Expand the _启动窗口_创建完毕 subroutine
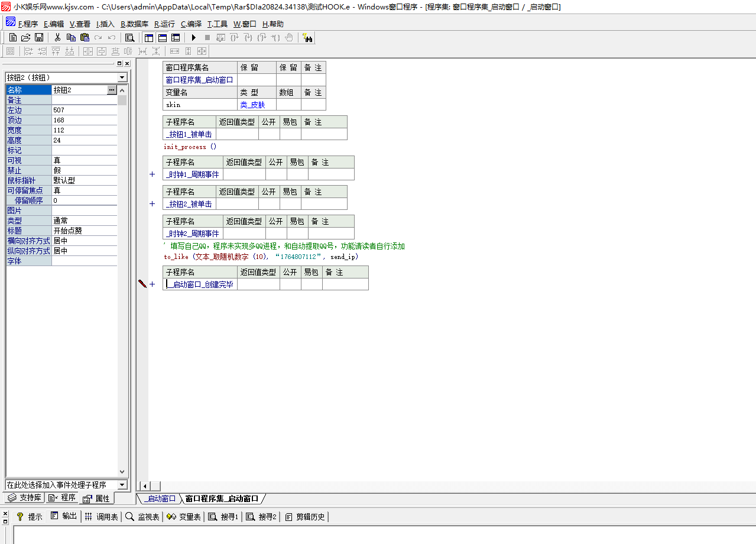 [152, 284]
